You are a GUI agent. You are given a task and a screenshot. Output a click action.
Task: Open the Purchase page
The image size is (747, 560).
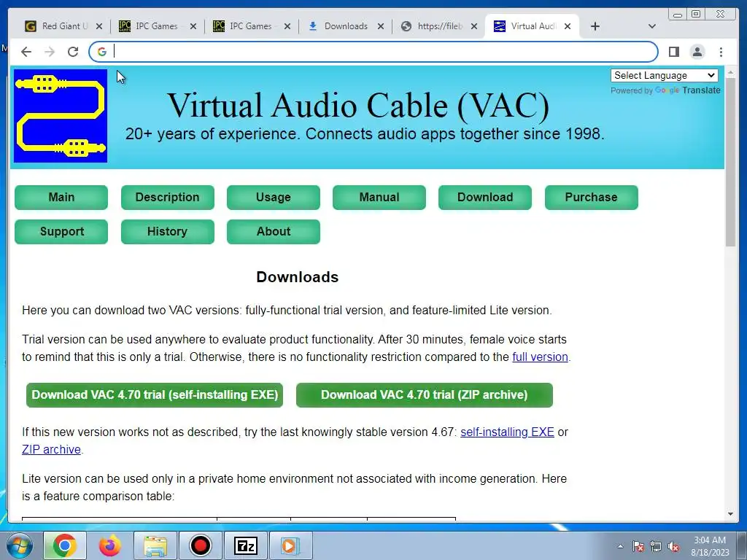pyautogui.click(x=591, y=197)
